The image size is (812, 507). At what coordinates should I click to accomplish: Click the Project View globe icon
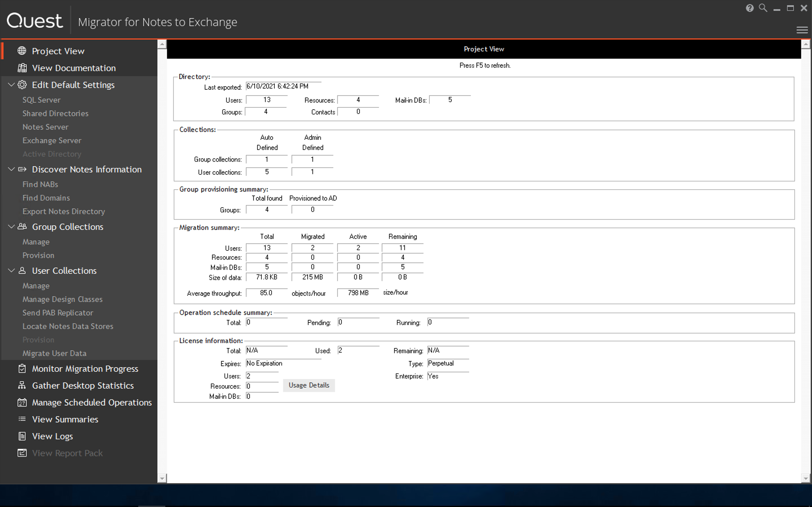22,51
